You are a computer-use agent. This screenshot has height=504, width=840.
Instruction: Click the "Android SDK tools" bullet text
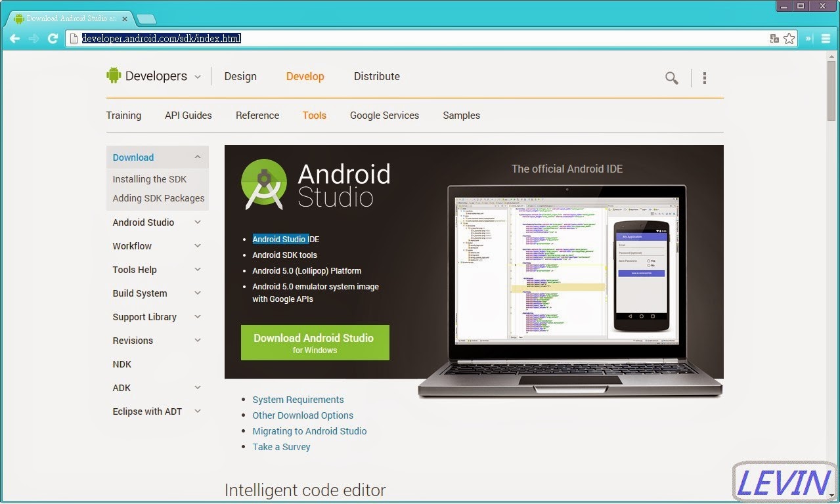coord(284,255)
